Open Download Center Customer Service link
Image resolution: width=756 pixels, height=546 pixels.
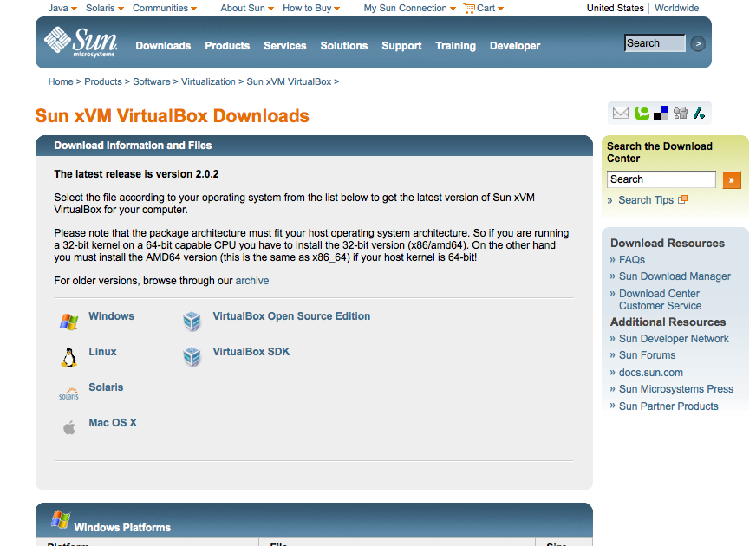[x=660, y=300]
